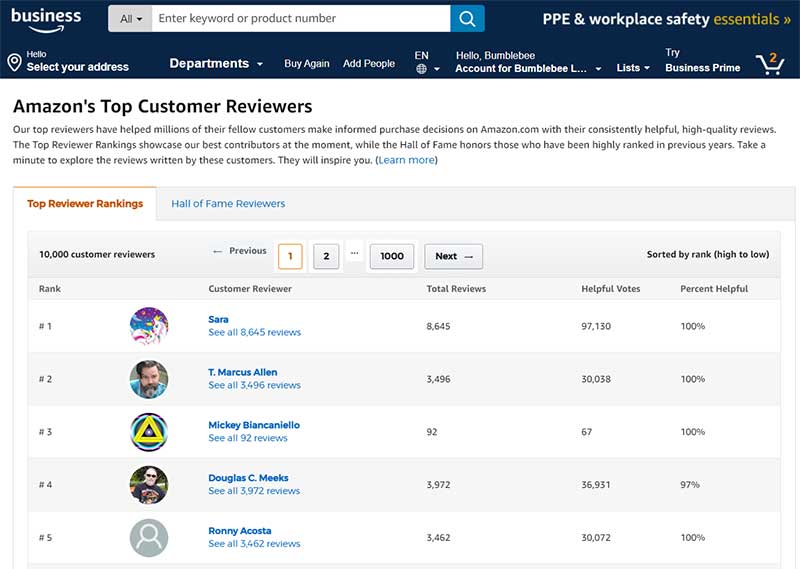Click the pagination ellipsis
The image size is (800, 569).
tap(355, 253)
